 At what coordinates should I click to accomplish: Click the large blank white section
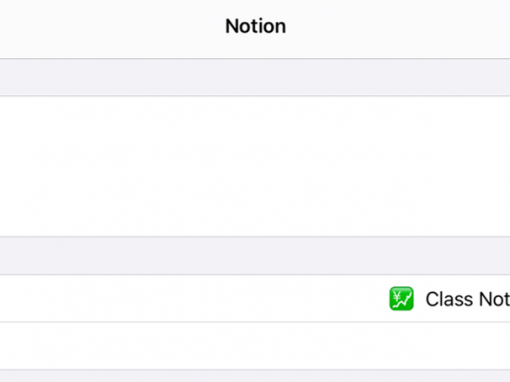[255, 166]
